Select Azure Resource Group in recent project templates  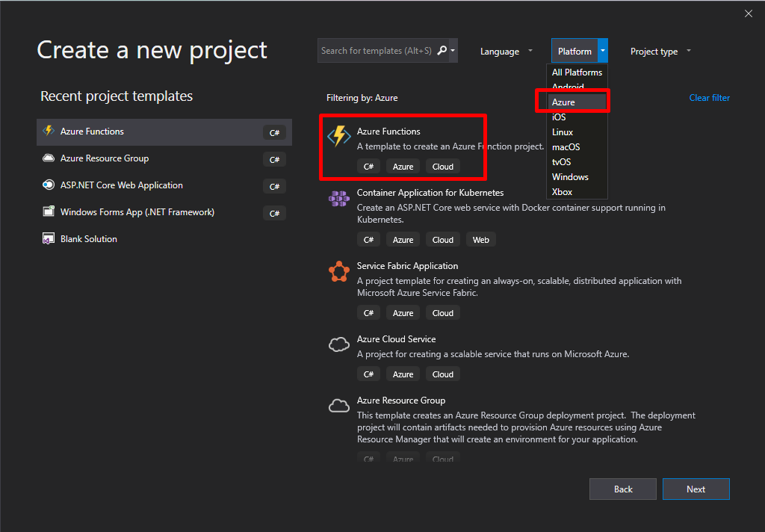[x=164, y=158]
